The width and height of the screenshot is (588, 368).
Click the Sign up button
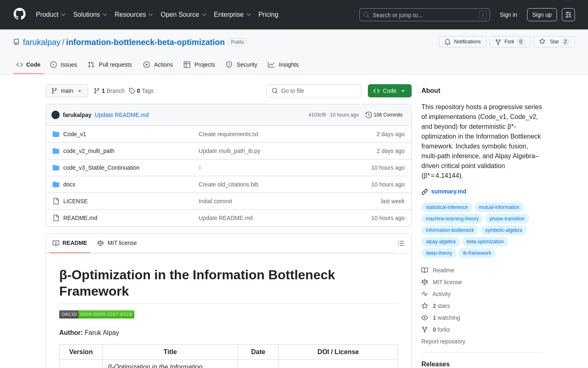542,15
